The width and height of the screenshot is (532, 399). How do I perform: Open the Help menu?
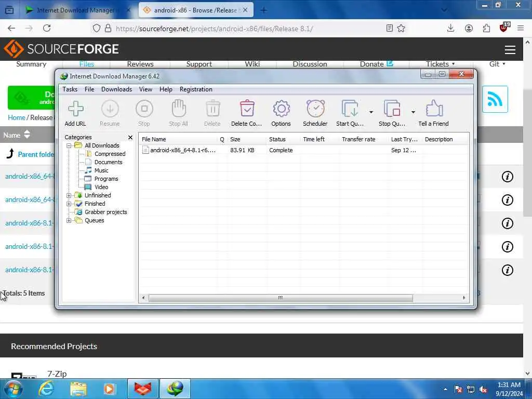tap(166, 89)
